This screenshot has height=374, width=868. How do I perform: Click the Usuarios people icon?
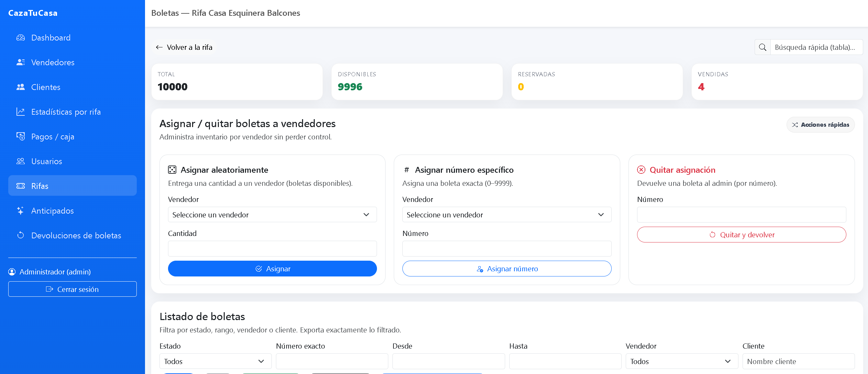click(21, 161)
